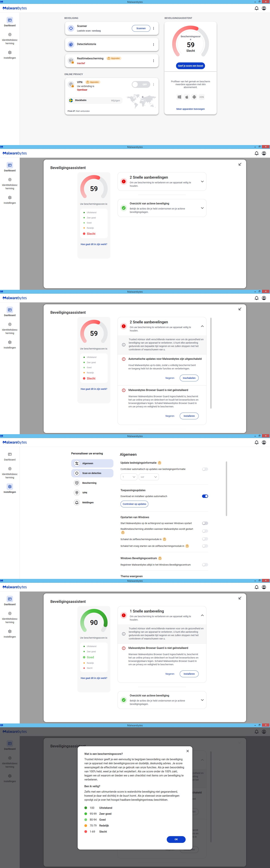Open the VPN card's three-dot menu
Viewport: 270px width, 868px height.
pos(153,85)
